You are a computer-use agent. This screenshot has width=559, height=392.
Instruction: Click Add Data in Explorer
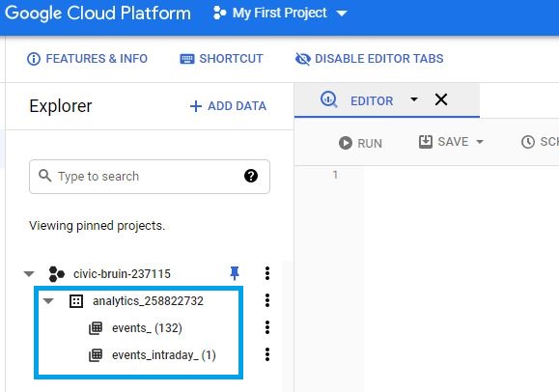[228, 106]
